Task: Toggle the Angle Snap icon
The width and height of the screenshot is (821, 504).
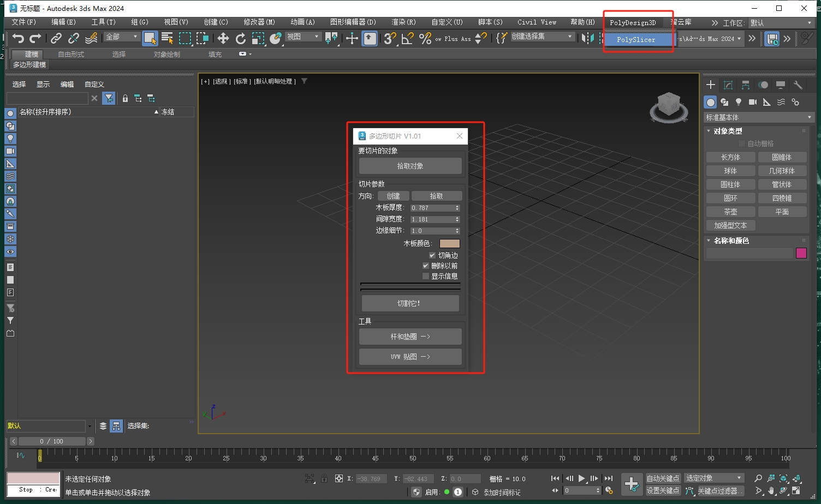Action: pos(407,39)
